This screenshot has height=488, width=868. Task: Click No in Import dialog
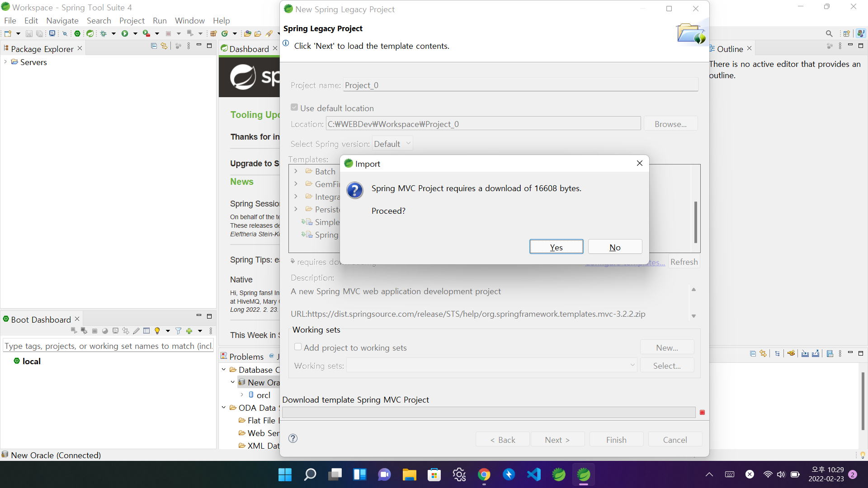coord(615,247)
